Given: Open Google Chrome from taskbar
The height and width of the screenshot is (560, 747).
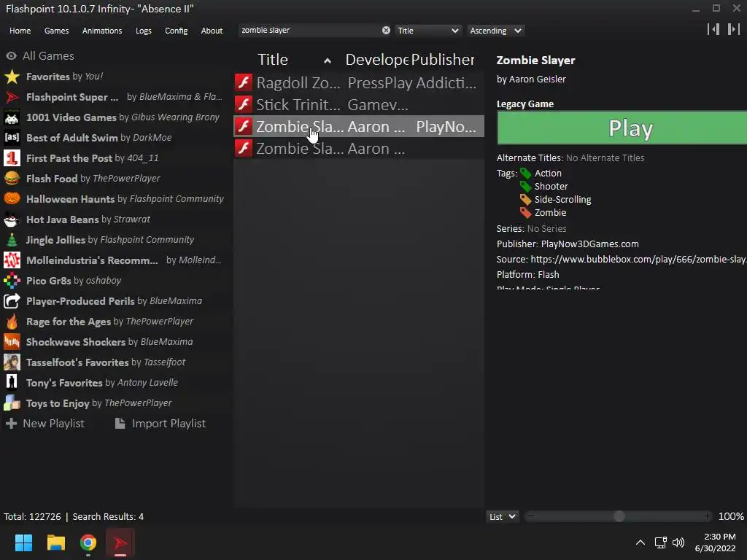Looking at the screenshot, I should click(x=88, y=542).
